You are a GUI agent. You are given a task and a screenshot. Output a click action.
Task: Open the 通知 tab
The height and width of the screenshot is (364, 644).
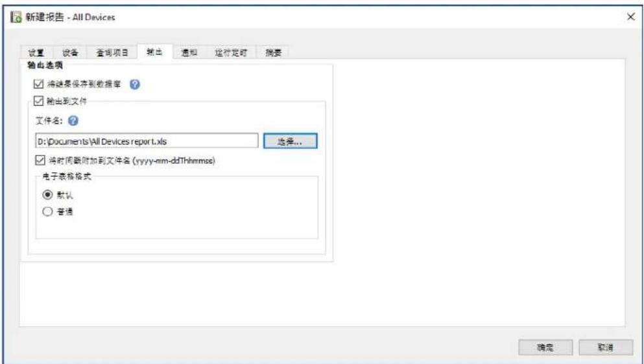tap(189, 52)
